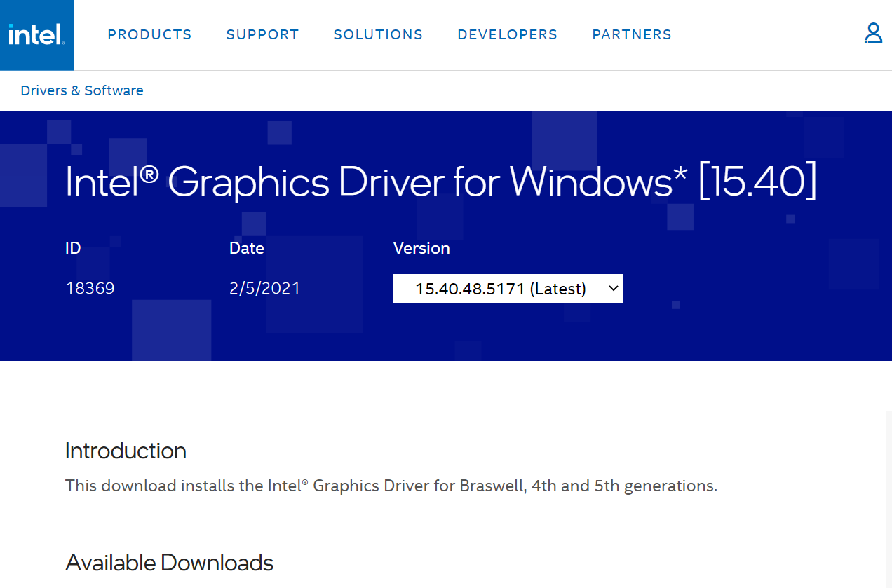892x588 pixels.
Task: Open the Partners menu
Action: click(x=632, y=34)
